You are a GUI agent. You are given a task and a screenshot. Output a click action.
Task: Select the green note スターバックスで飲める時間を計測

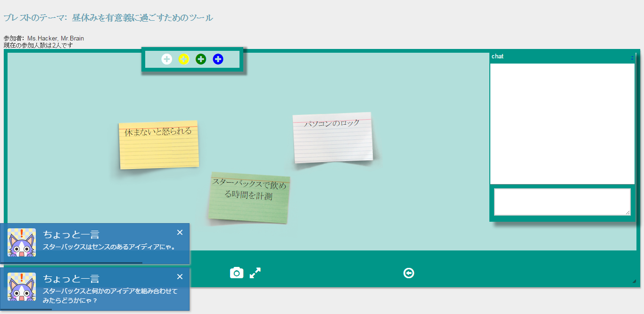pos(249,198)
